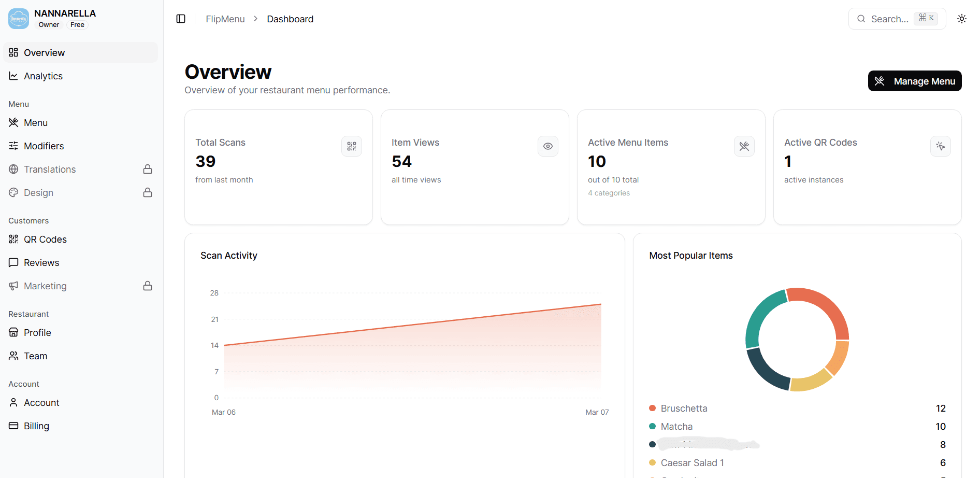The height and width of the screenshot is (478, 980).
Task: Click the lock icon next to Translations
Action: [x=148, y=169]
